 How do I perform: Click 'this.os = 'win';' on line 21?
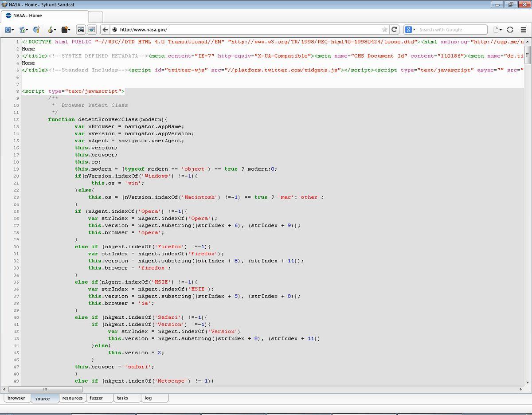pyautogui.click(x=118, y=183)
